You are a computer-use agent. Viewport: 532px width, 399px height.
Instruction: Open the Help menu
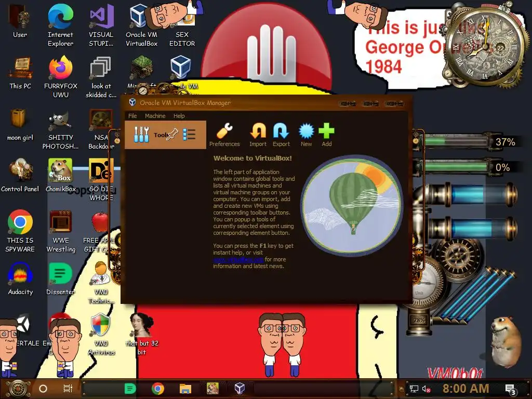coord(179,116)
